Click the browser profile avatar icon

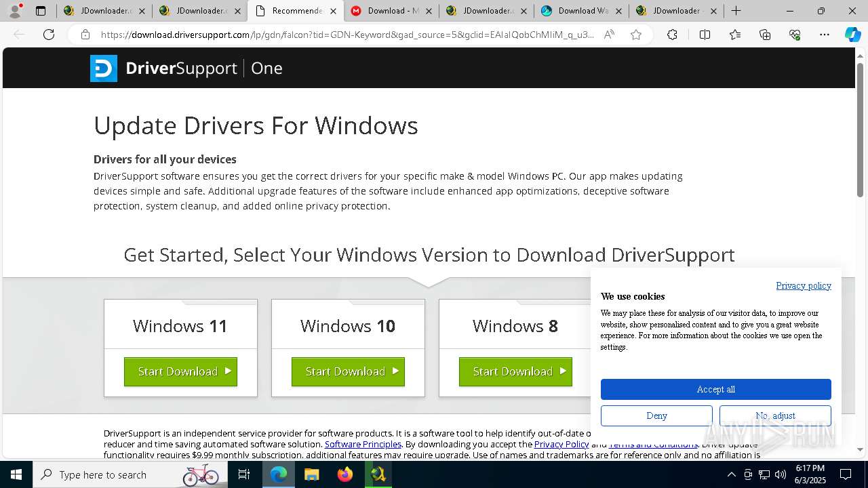point(15,11)
